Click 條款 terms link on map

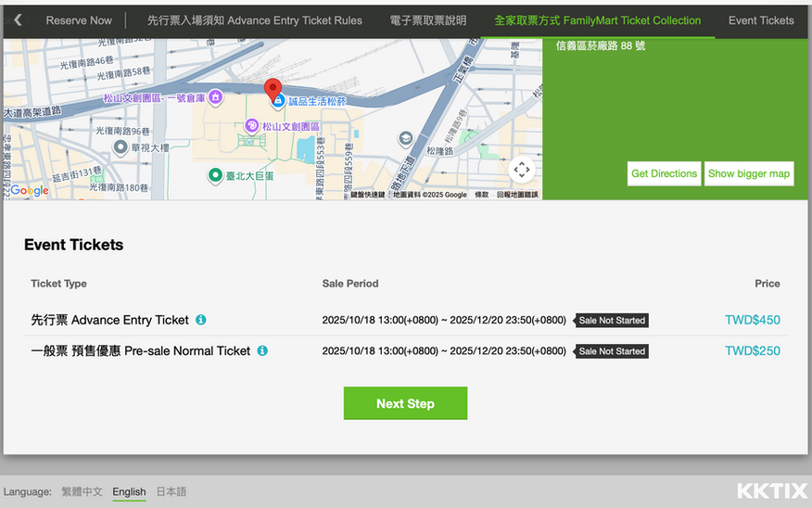tap(482, 195)
